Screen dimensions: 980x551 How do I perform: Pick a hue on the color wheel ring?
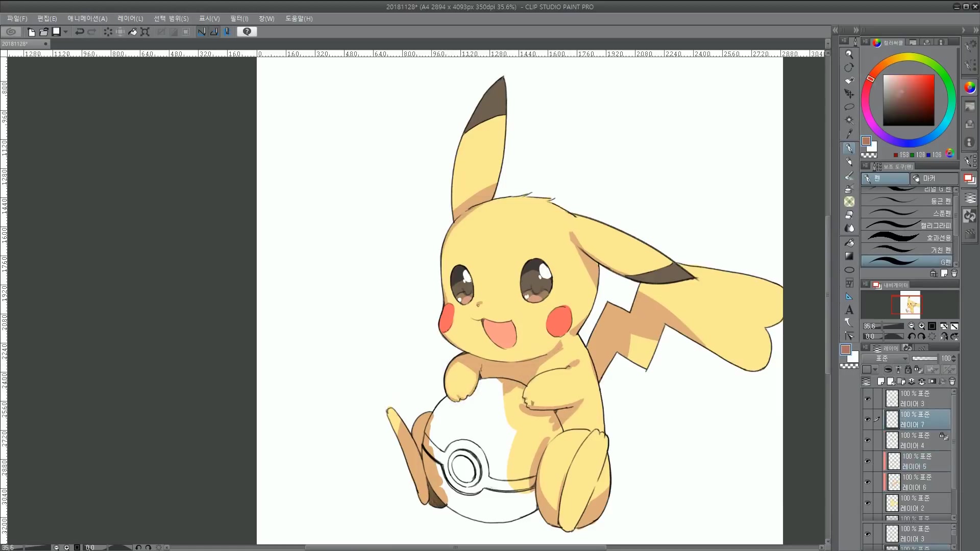pyautogui.click(x=908, y=58)
